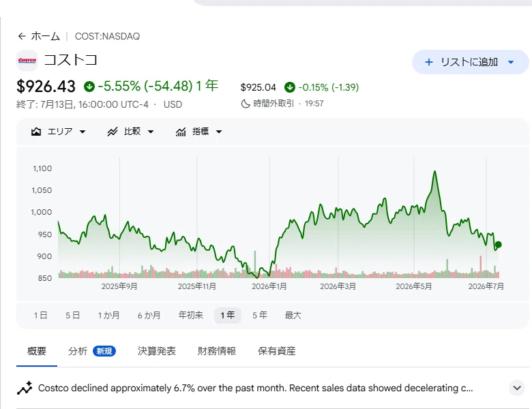Screen dimensions: 532x409
Task: Select the 1か月 time range
Action: pos(109,316)
